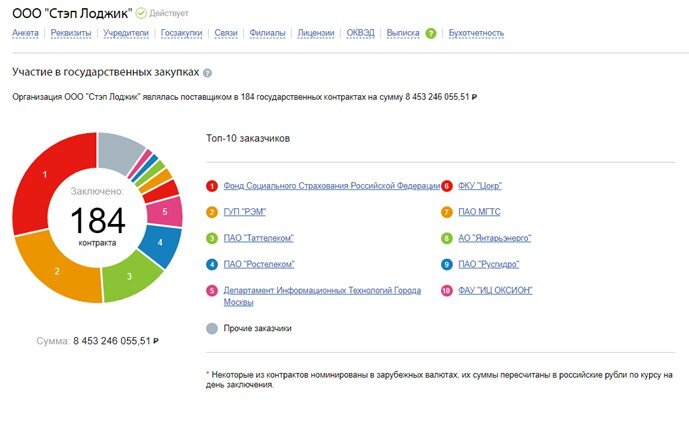Click the gray help icon beside the section heading
The width and height of the screenshot is (689, 421).
pyautogui.click(x=207, y=73)
